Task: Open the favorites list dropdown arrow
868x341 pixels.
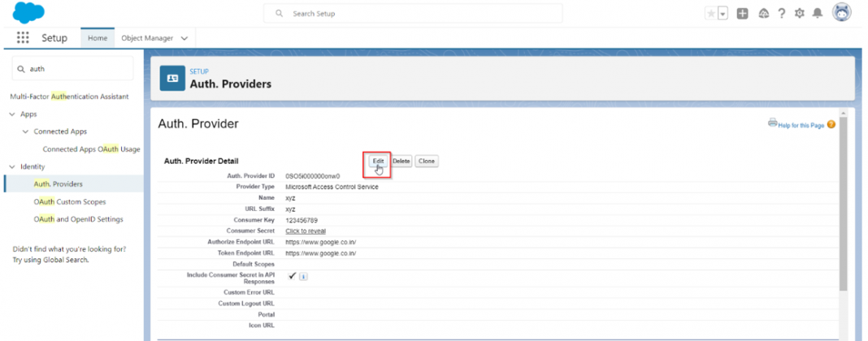Action: click(x=723, y=14)
